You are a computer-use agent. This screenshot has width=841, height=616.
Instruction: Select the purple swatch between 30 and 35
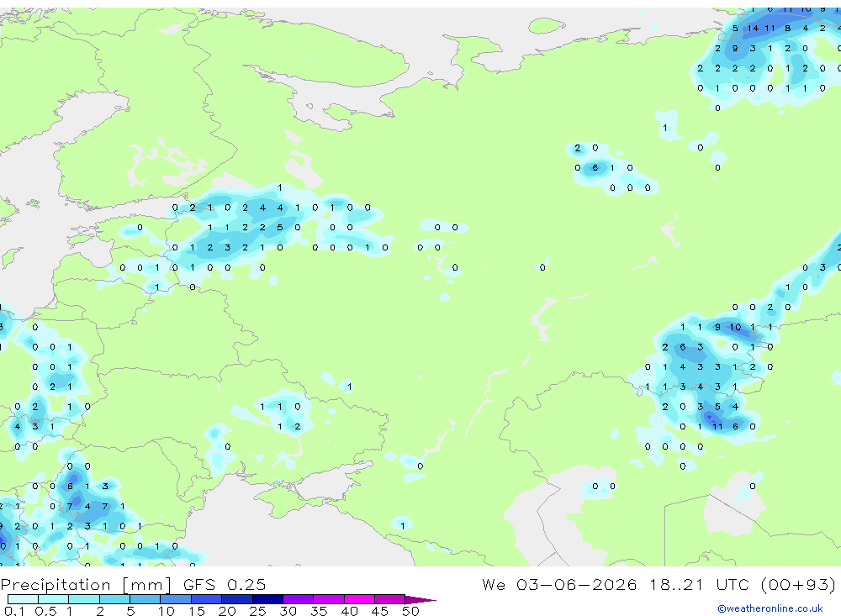point(298,599)
